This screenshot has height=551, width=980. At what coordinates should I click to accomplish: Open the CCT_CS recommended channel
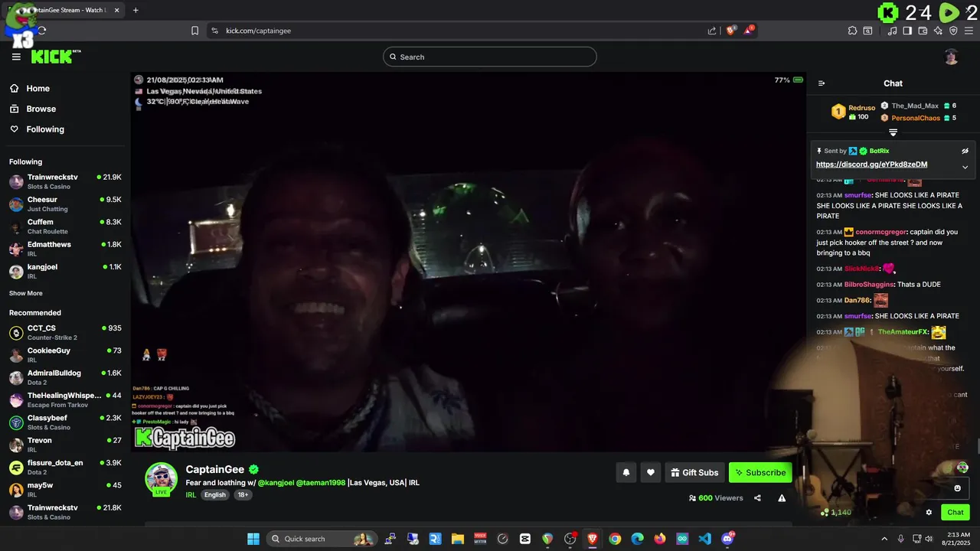pos(65,332)
